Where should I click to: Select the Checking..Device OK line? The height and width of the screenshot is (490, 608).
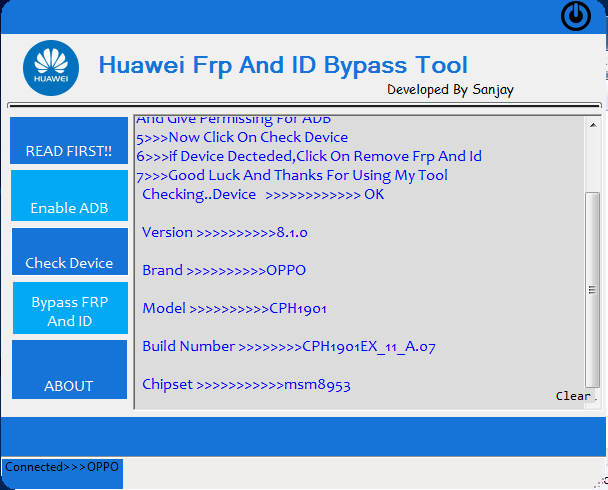click(263, 194)
